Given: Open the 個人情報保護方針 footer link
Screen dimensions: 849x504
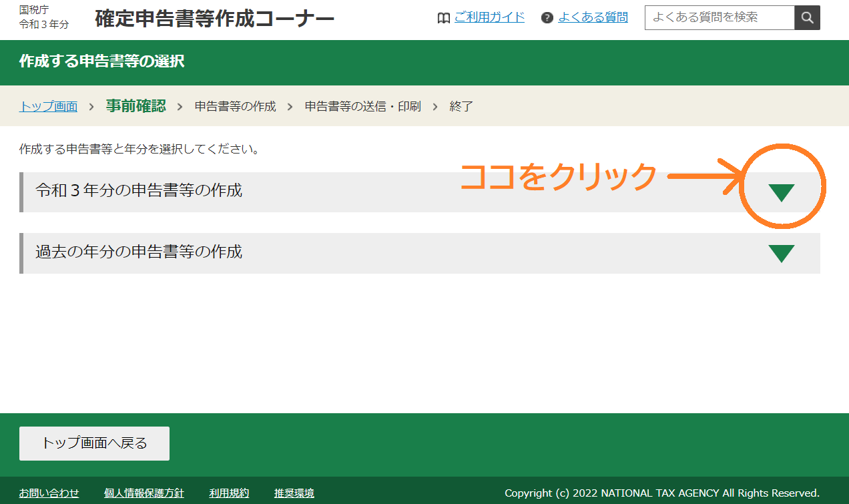Looking at the screenshot, I should [x=144, y=493].
